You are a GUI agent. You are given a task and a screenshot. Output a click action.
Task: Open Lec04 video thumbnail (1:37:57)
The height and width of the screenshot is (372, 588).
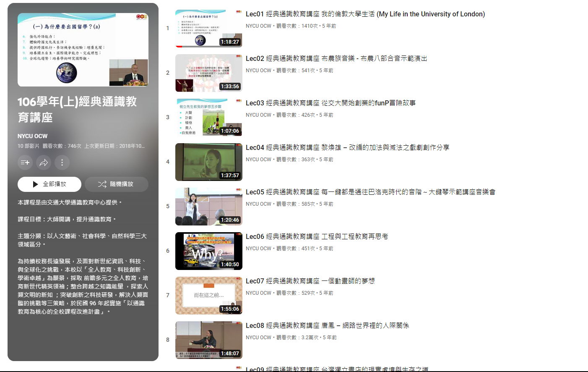pyautogui.click(x=209, y=162)
